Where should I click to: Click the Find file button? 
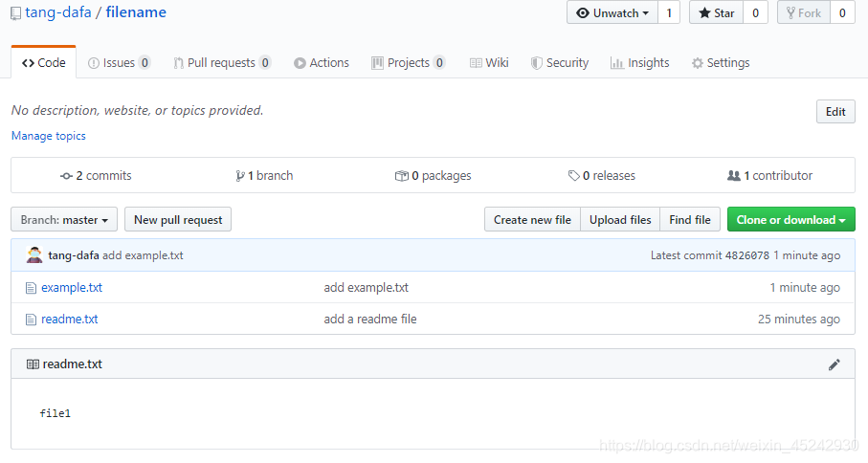(x=690, y=220)
